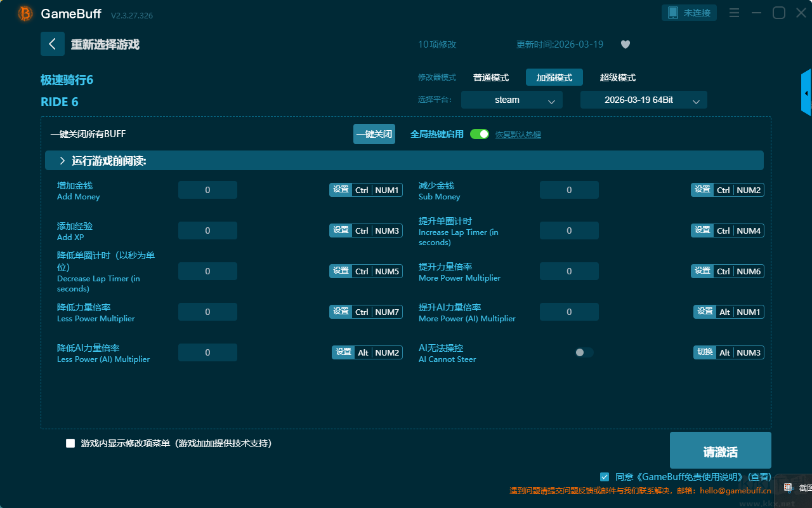Check the 游戏内显示修改项菜单 checkbox
The width and height of the screenshot is (812, 508).
pos(70,443)
